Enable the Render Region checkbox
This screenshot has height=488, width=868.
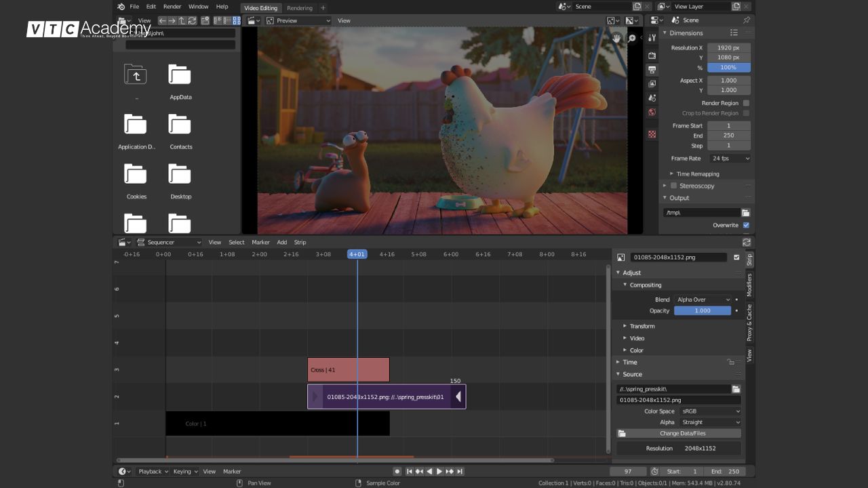pos(746,103)
